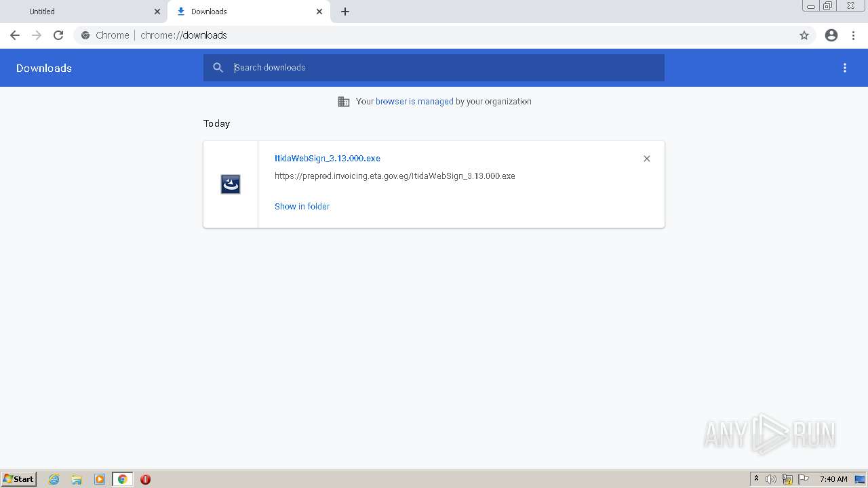This screenshot has height=488, width=868.
Task: Close the Untitled tab
Action: (x=157, y=12)
